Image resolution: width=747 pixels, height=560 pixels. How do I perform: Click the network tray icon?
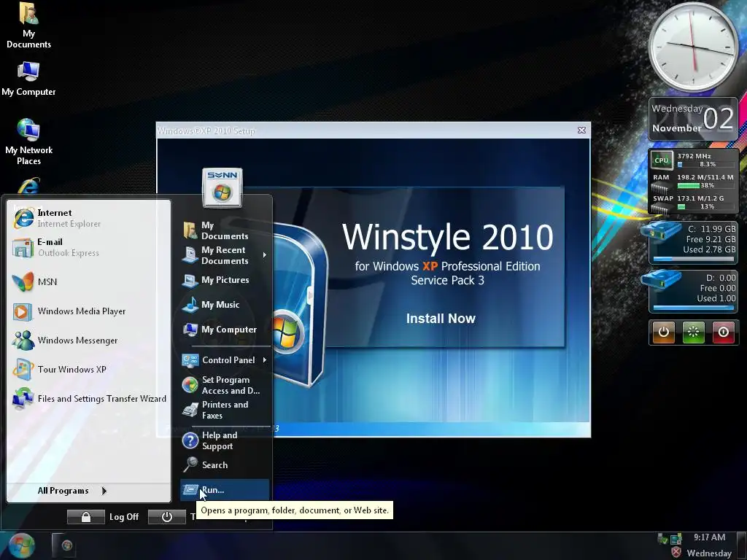click(676, 539)
